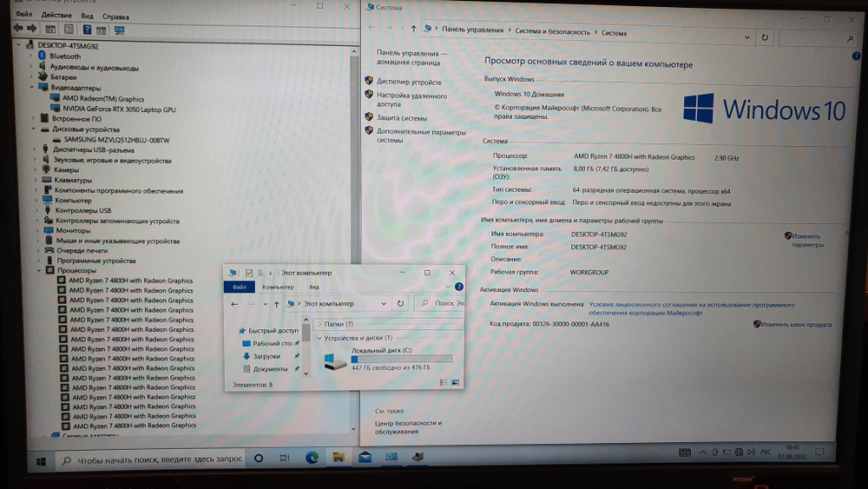Click Изменить ключ продукта link

pyautogui.click(x=795, y=325)
